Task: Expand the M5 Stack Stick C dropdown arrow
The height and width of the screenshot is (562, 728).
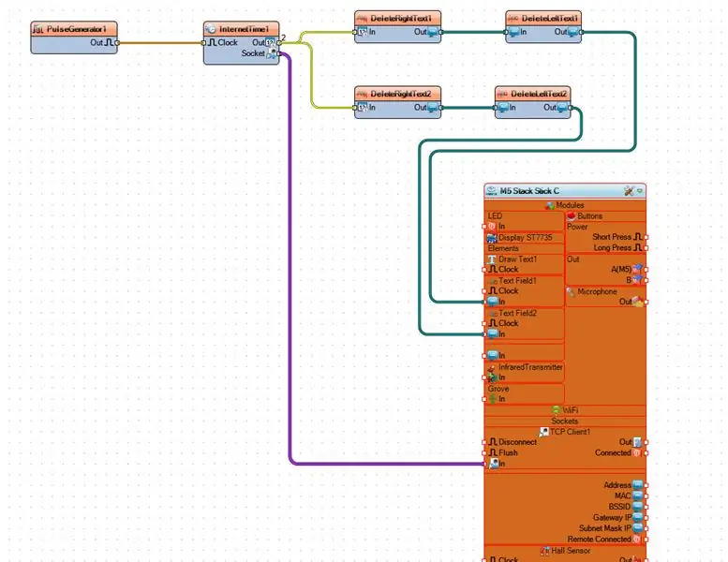Action: (640, 191)
